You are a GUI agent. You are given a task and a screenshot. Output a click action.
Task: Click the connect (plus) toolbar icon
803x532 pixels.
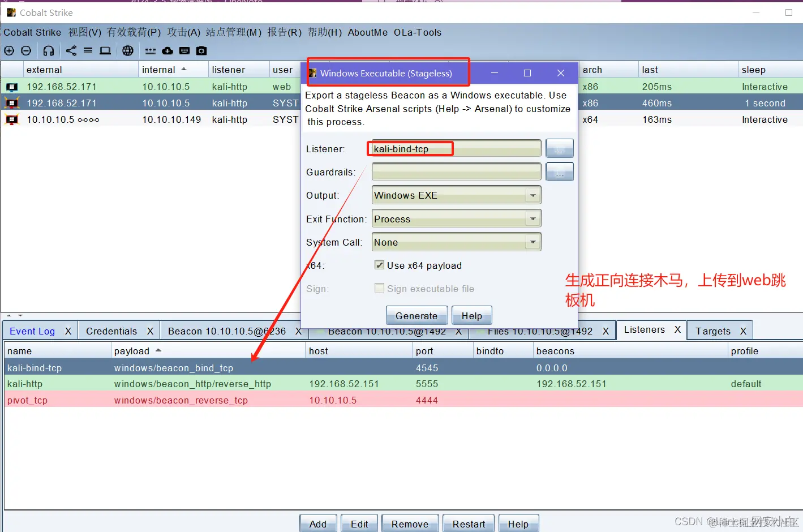click(x=9, y=51)
